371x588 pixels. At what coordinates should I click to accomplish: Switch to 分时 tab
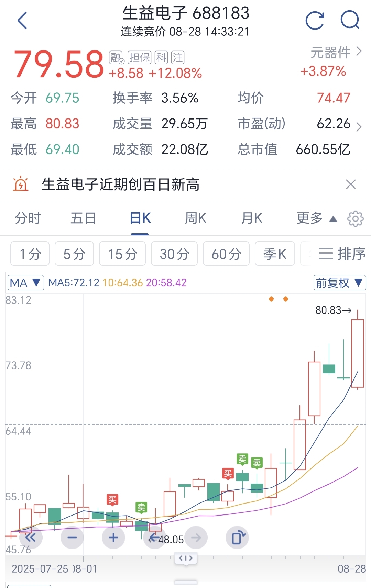point(28,218)
